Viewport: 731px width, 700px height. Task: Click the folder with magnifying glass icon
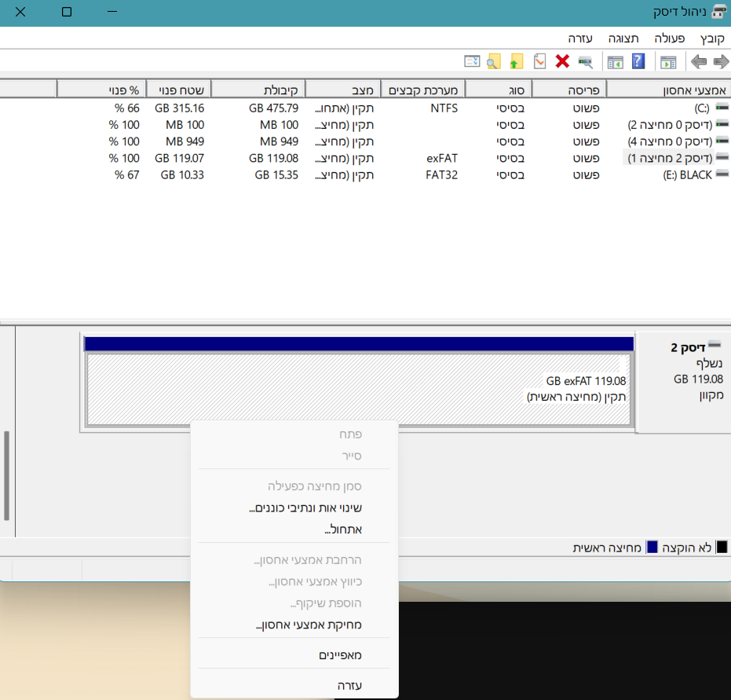[x=493, y=61]
